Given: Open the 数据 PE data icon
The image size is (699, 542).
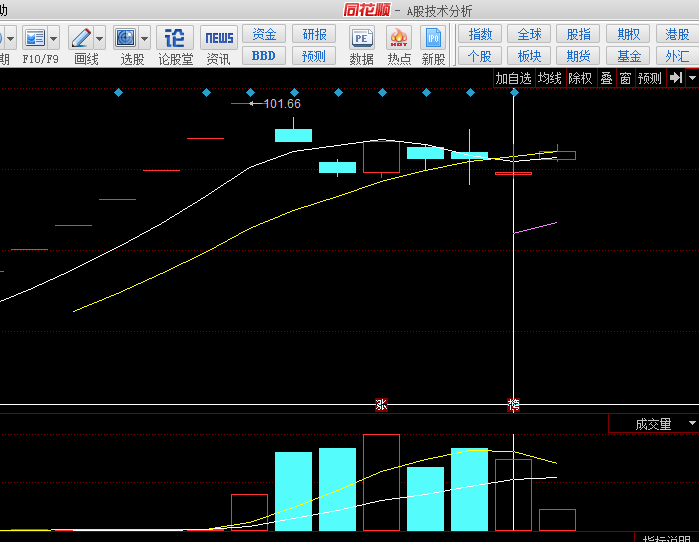Looking at the screenshot, I should [x=361, y=39].
